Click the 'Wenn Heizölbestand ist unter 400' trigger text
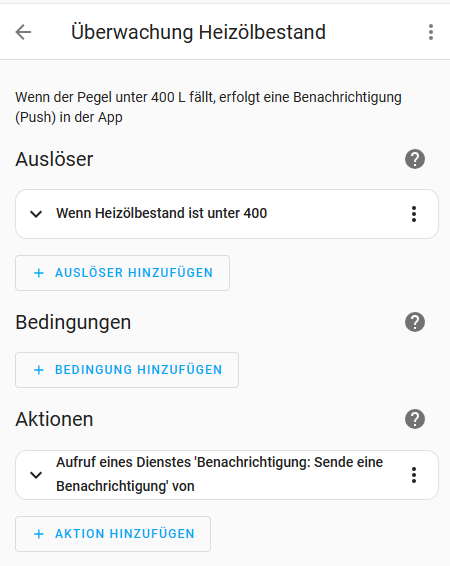This screenshot has height=566, width=450. 161,213
